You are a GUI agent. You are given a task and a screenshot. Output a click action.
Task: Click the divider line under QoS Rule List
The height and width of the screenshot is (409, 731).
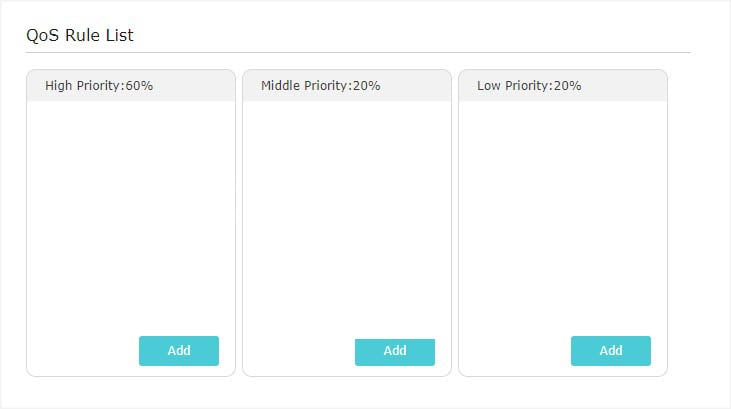[x=358, y=53]
